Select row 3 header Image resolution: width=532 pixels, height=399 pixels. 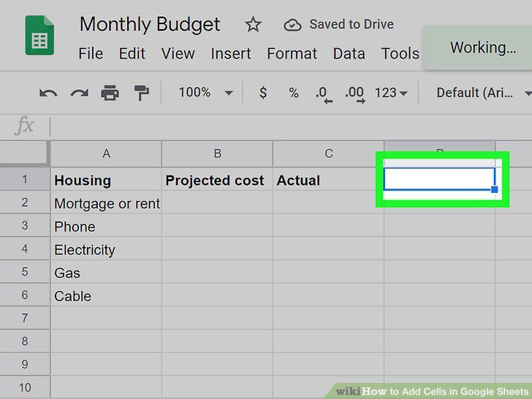[x=25, y=226]
